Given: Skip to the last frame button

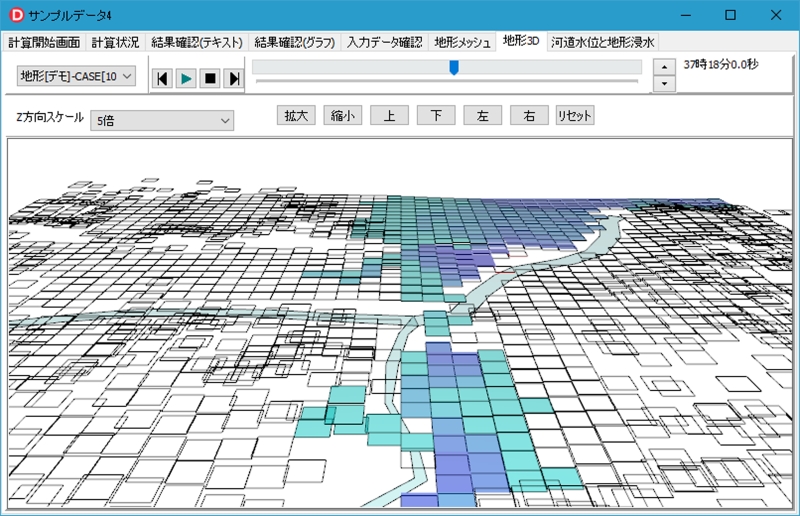Looking at the screenshot, I should [x=234, y=78].
